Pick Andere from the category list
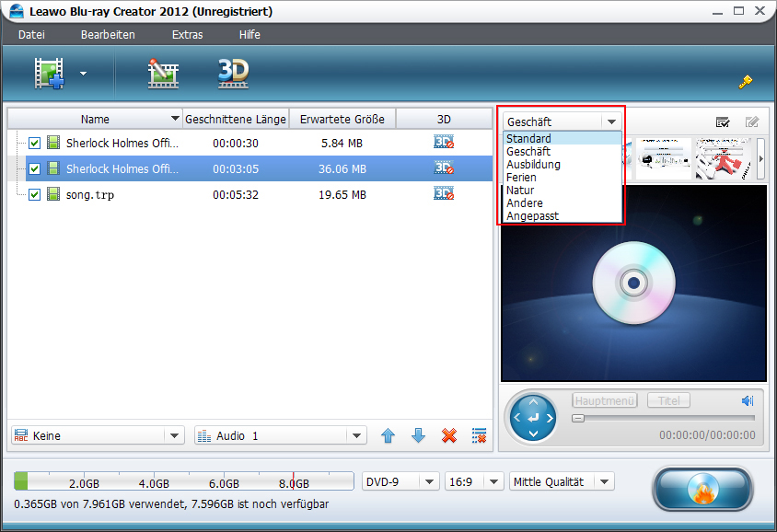Image resolution: width=777 pixels, height=532 pixels. click(x=562, y=203)
